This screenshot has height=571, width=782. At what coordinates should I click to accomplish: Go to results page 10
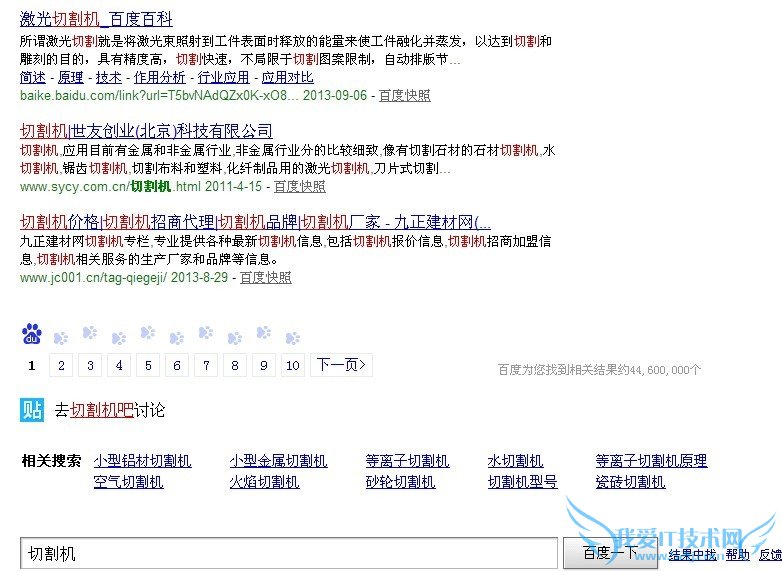(x=293, y=366)
